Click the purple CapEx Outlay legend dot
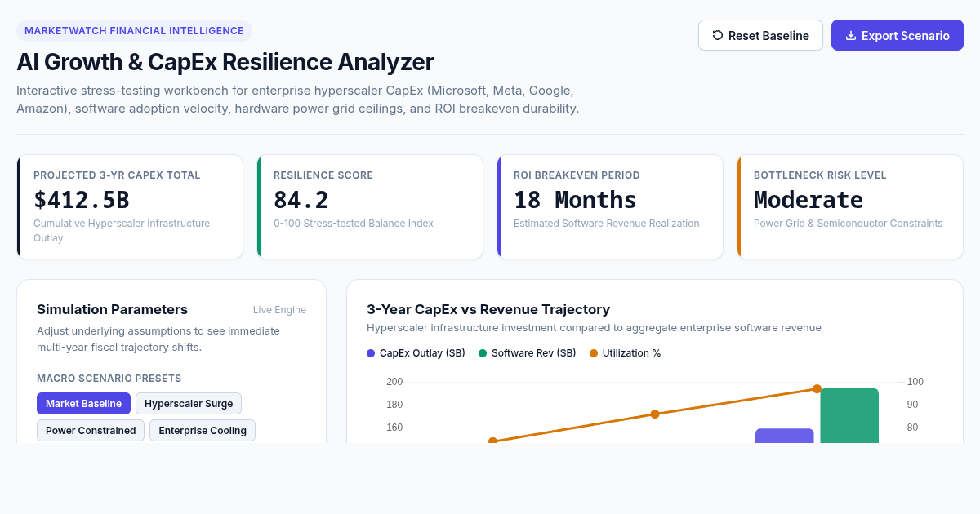The image size is (980, 514). (x=371, y=353)
